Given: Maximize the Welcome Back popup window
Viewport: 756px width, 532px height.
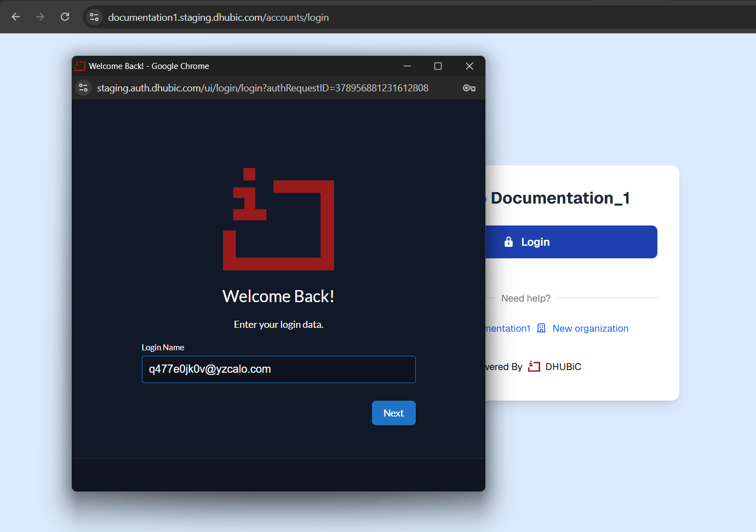Looking at the screenshot, I should [438, 66].
